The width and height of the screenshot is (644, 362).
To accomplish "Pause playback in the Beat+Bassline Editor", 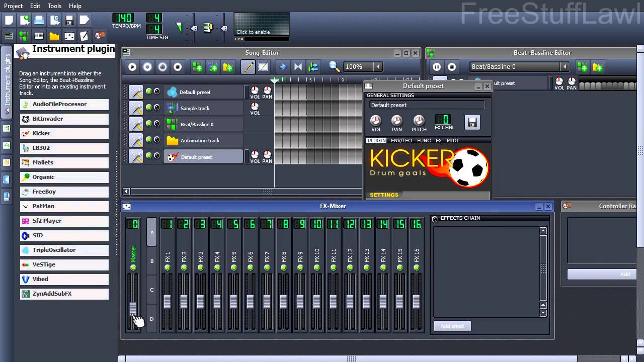I will click(437, 67).
